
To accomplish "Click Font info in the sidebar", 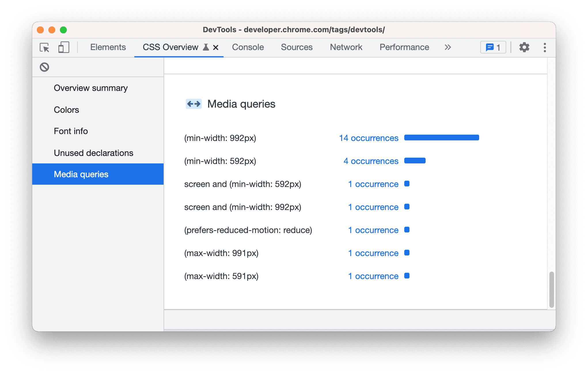I will pos(70,130).
